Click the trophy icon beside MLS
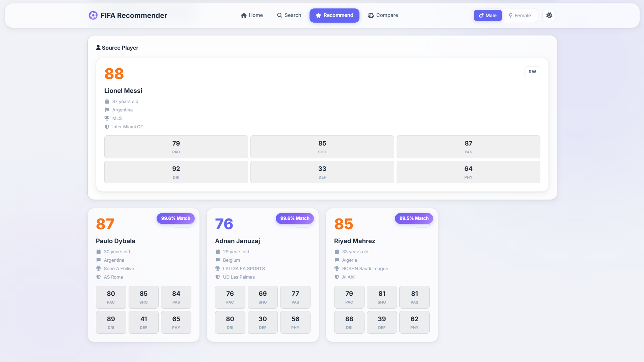The width and height of the screenshot is (644, 362). pos(107,118)
